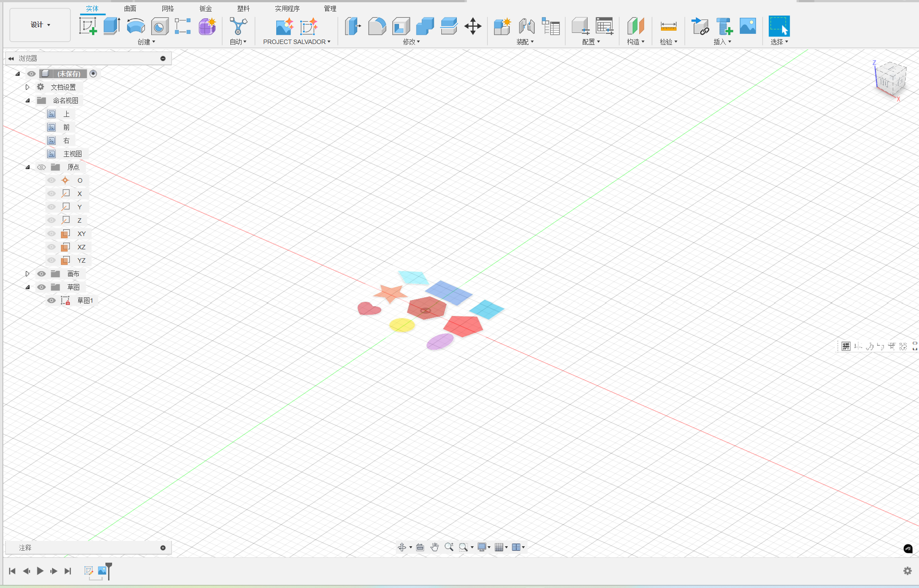
Task: Click the New Component icon
Action: [502, 26]
